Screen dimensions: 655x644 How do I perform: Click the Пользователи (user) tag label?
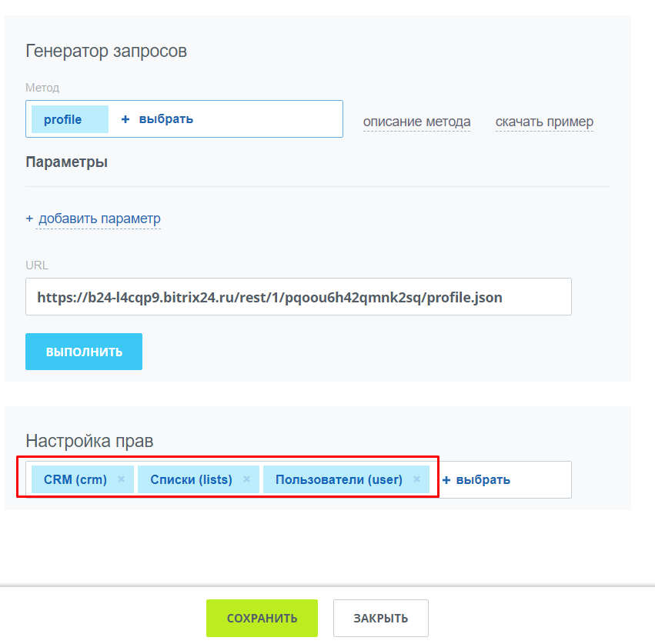click(x=339, y=479)
